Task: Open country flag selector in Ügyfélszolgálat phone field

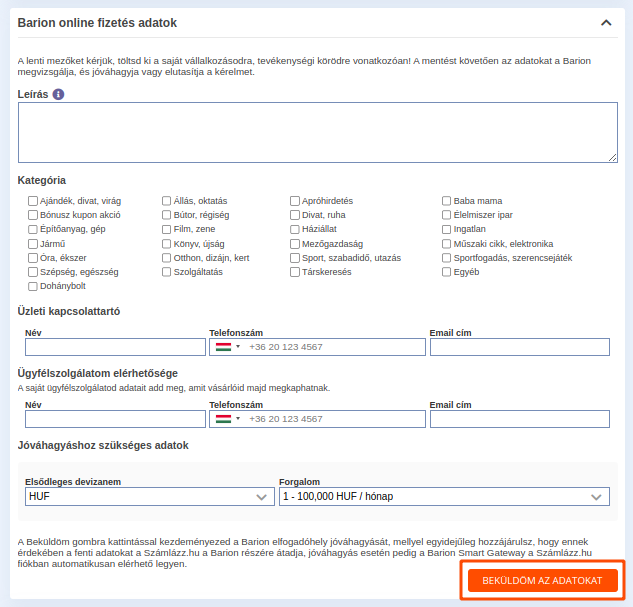Action: tap(228, 419)
